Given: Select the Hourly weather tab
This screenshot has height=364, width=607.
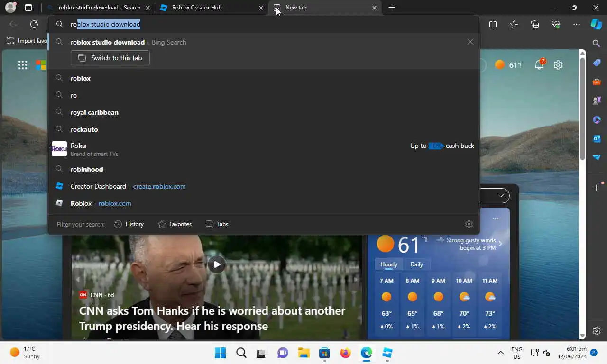Looking at the screenshot, I should coord(389,264).
